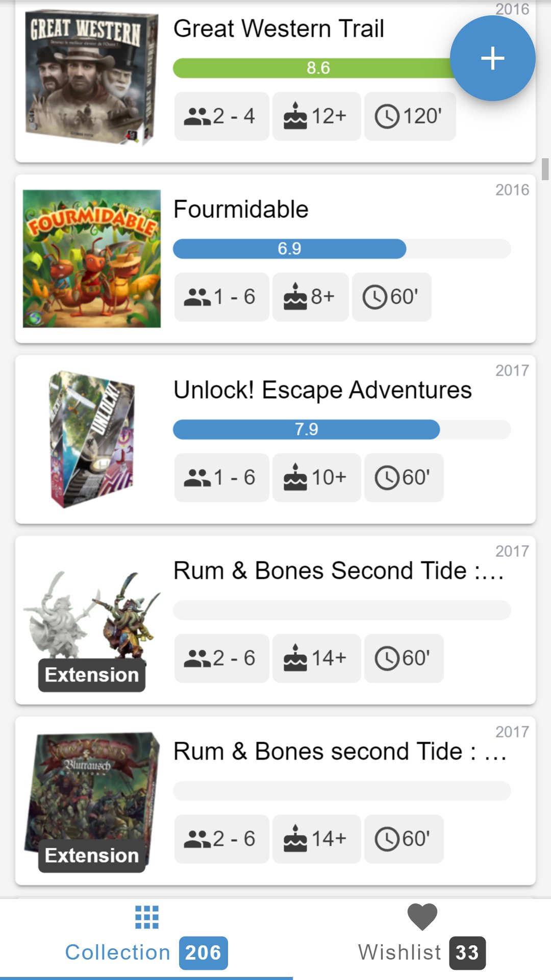This screenshot has width=551, height=980.
Task: Click the Great Western Trail 8.6 rating bar
Action: tap(312, 68)
